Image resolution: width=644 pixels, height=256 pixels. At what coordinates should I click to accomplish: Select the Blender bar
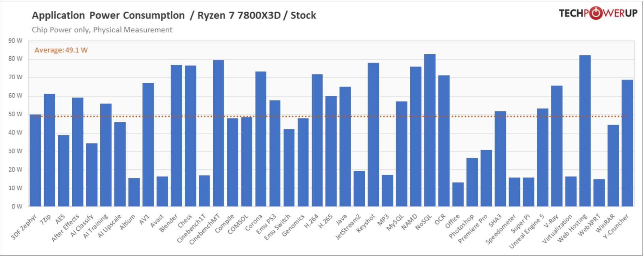(x=176, y=136)
